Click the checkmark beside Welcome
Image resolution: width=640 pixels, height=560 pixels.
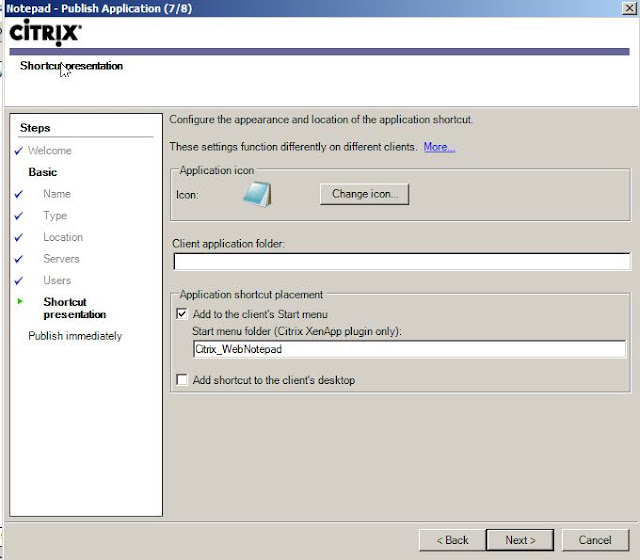pyautogui.click(x=18, y=151)
